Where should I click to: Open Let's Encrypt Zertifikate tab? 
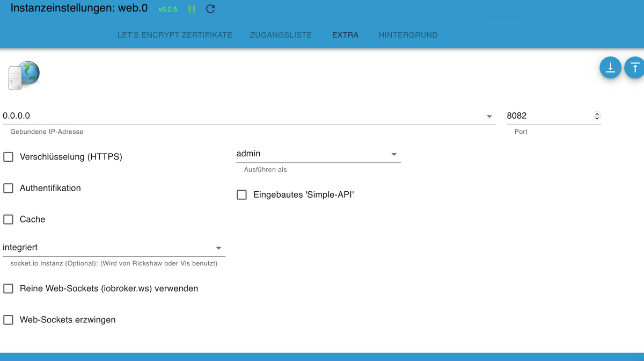point(175,35)
